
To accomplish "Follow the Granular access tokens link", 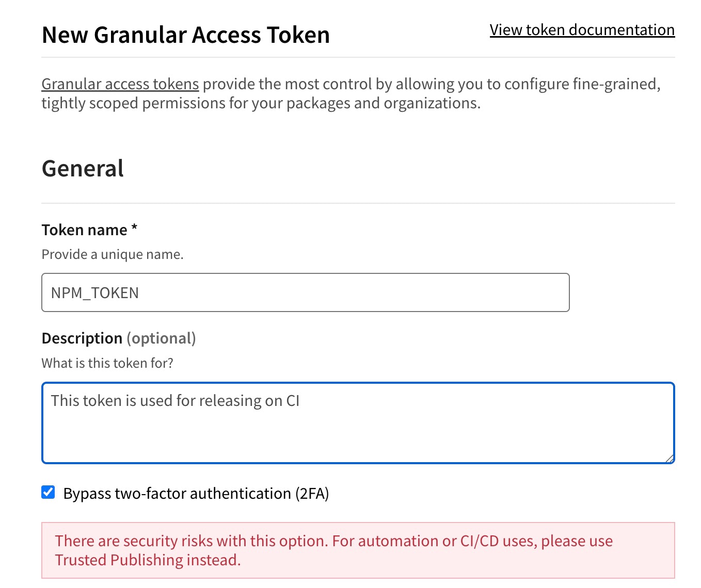I will [120, 84].
